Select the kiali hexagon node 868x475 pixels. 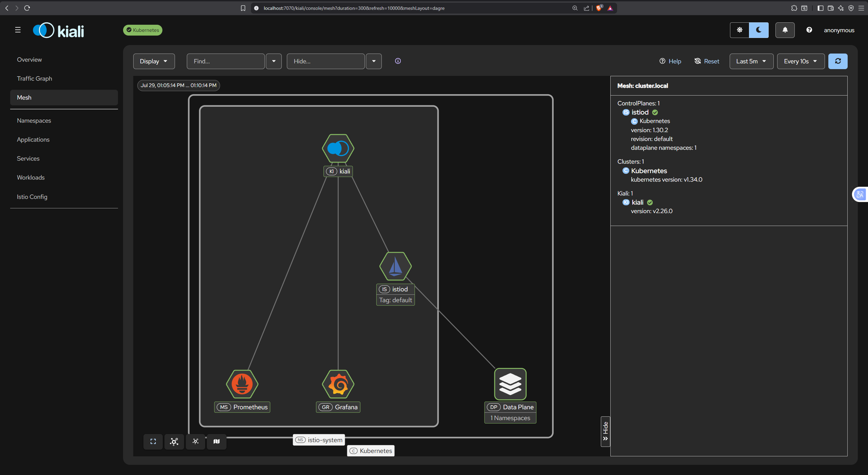point(338,148)
